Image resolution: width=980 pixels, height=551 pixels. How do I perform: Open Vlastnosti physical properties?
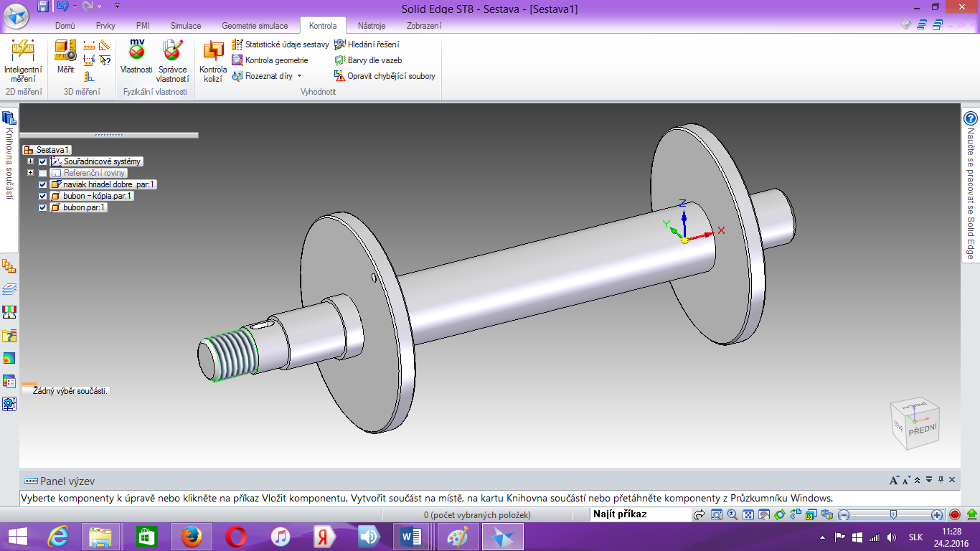(x=136, y=57)
